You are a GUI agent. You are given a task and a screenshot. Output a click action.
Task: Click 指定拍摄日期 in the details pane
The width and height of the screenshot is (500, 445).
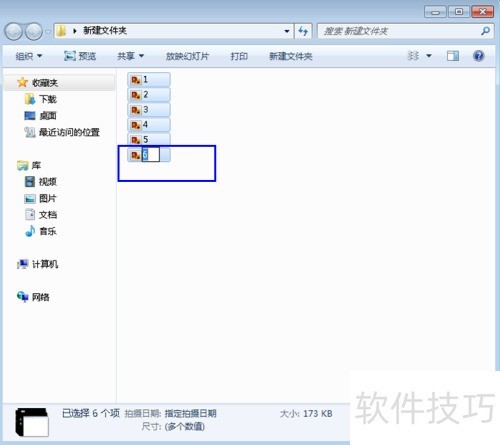[190, 414]
